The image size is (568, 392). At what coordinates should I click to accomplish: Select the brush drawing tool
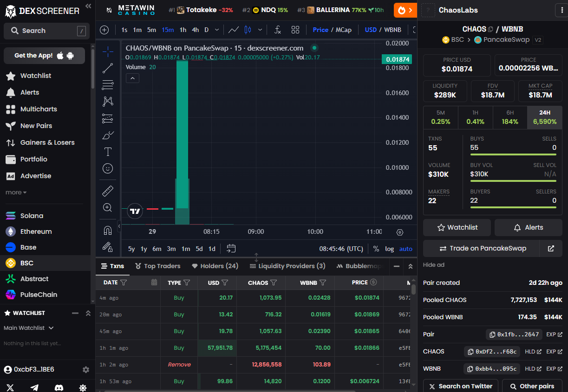click(108, 135)
